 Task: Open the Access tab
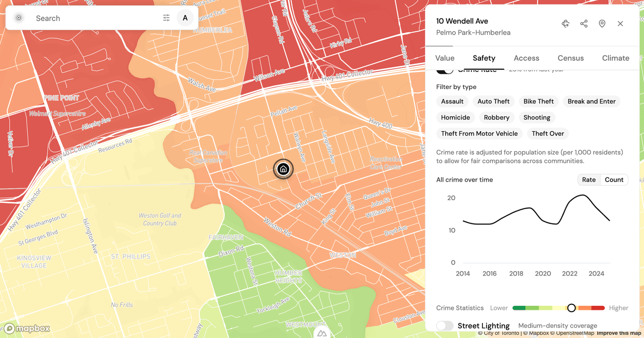(526, 58)
